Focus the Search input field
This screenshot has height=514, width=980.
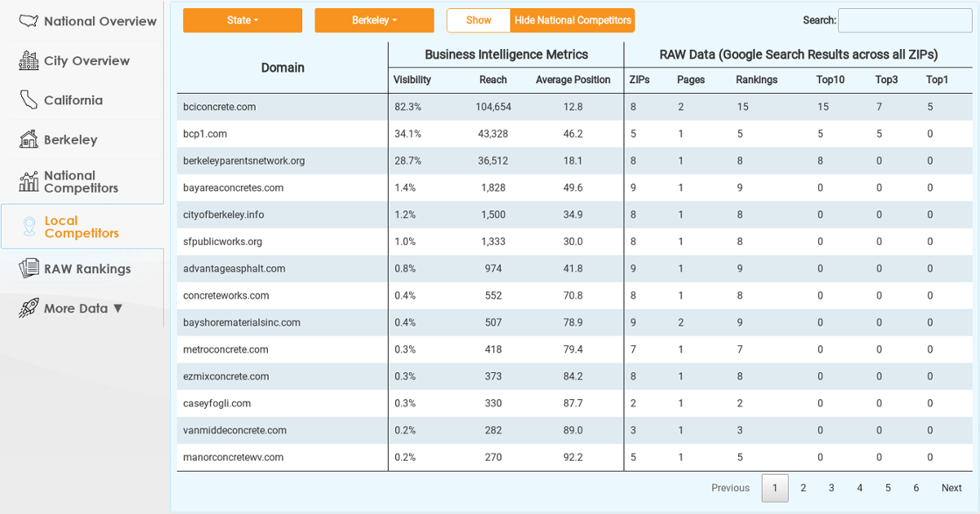coord(905,20)
